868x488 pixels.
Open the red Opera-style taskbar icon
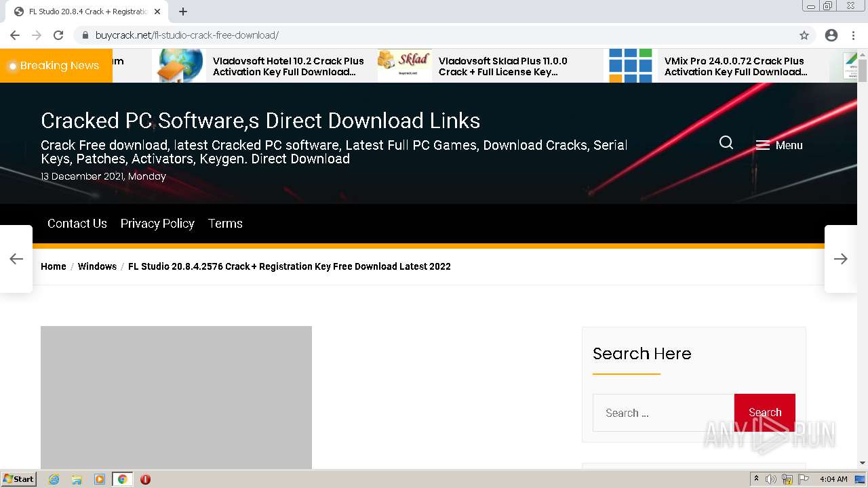point(145,479)
